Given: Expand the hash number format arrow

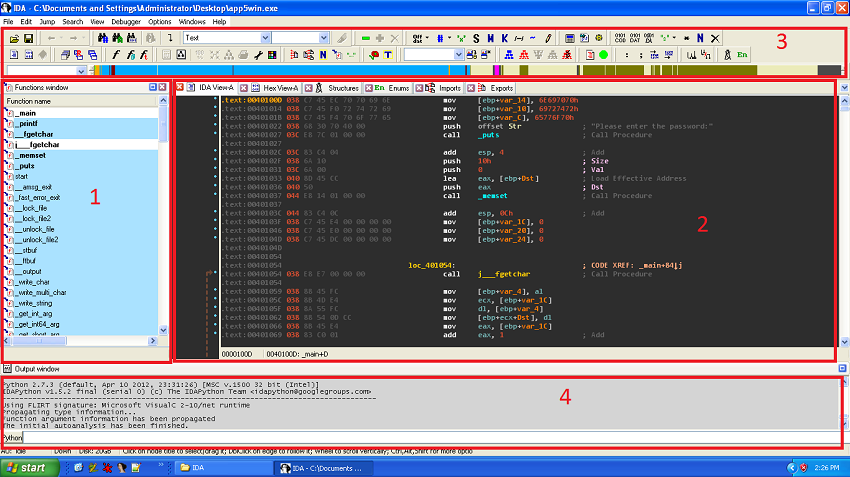Looking at the screenshot, I should tap(449, 38).
